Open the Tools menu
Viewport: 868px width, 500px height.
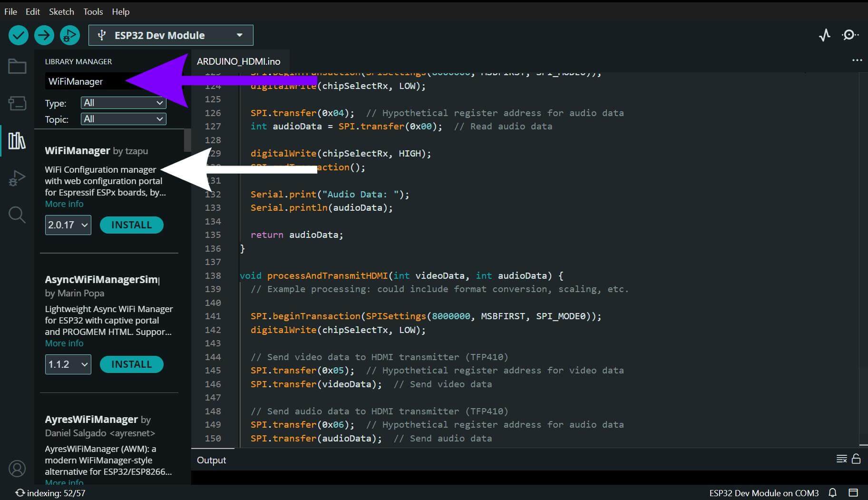click(93, 11)
